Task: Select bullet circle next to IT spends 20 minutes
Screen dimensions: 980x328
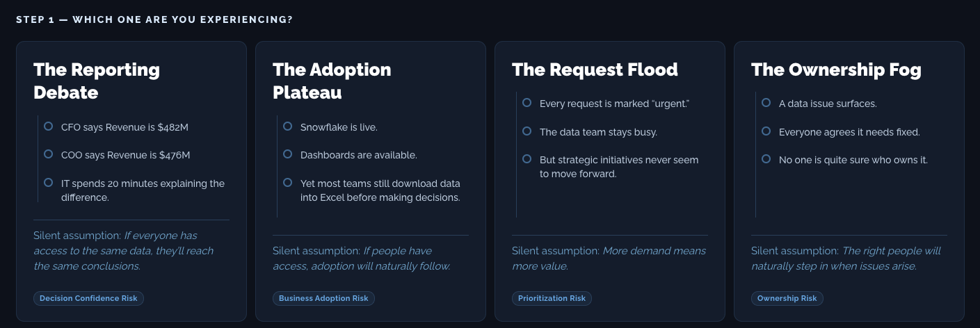Action: coord(48,183)
